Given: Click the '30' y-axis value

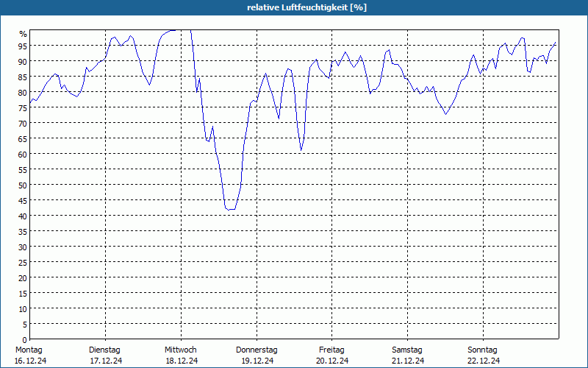Looking at the screenshot, I should coord(23,247).
